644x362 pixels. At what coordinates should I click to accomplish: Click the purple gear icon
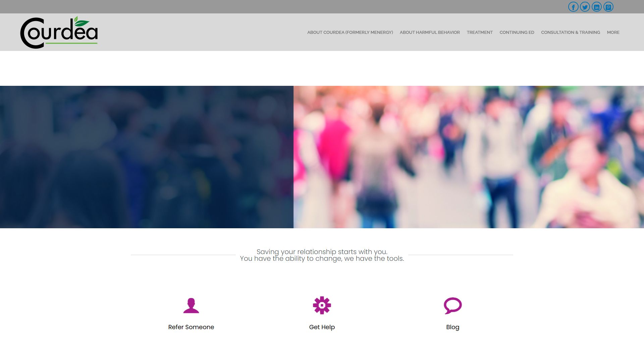[x=322, y=305]
